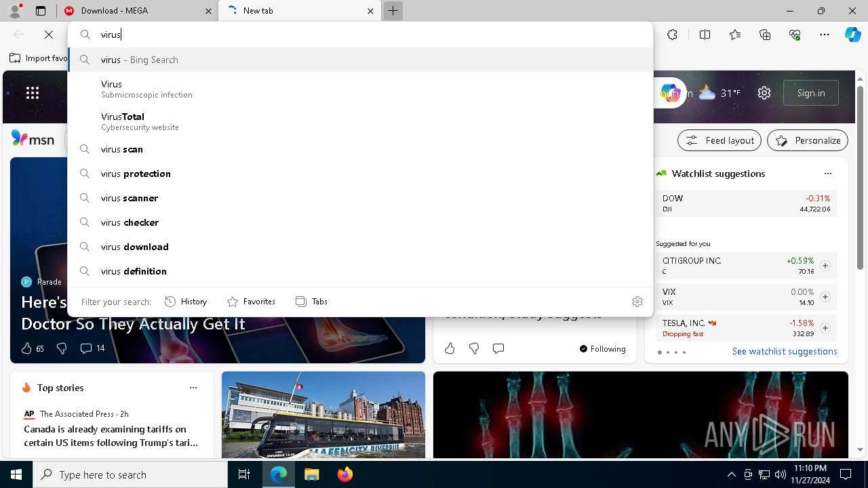Filter search by Tabs
868x488 pixels.
tap(311, 302)
